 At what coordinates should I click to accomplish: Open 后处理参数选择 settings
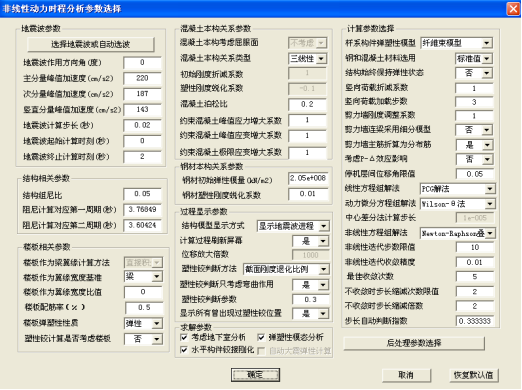pyautogui.click(x=414, y=343)
